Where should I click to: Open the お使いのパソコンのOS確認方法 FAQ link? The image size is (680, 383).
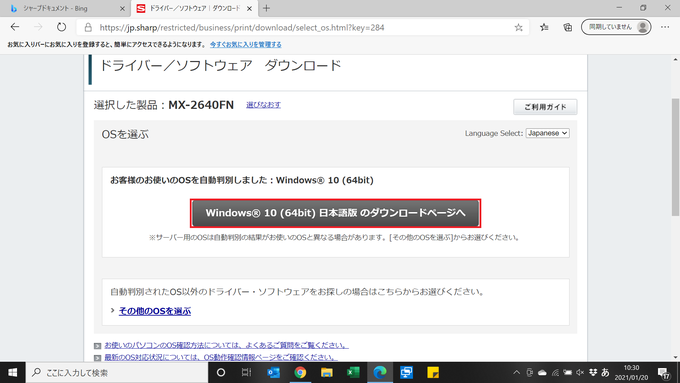point(226,345)
